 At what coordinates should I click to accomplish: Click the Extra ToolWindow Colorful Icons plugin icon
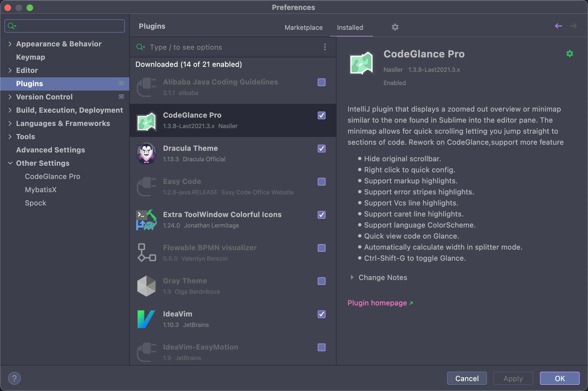pos(146,220)
